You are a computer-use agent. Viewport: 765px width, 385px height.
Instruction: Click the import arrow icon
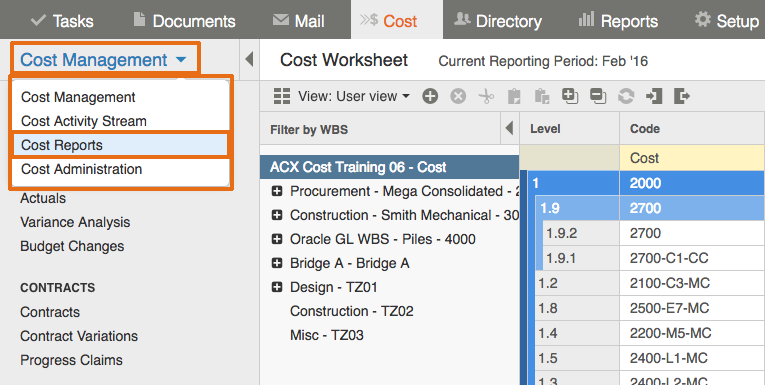point(654,96)
